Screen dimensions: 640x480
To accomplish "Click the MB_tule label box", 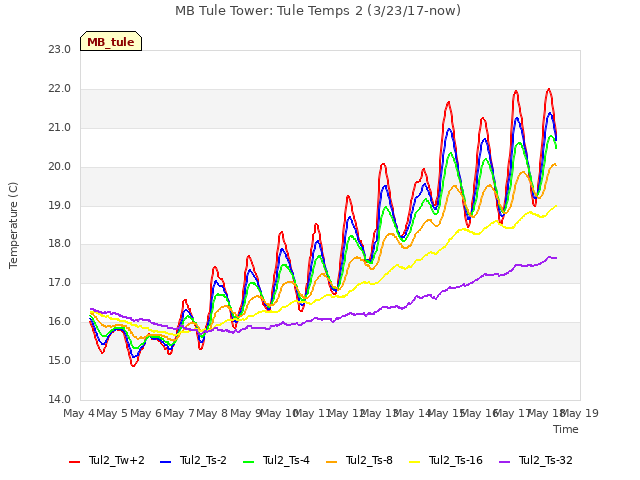I will coord(111,41).
